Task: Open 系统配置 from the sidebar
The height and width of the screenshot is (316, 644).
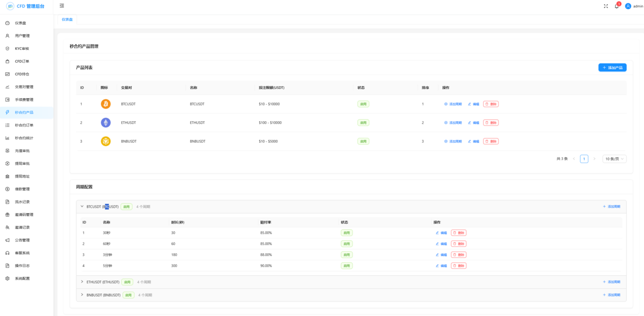Action: [x=22, y=278]
